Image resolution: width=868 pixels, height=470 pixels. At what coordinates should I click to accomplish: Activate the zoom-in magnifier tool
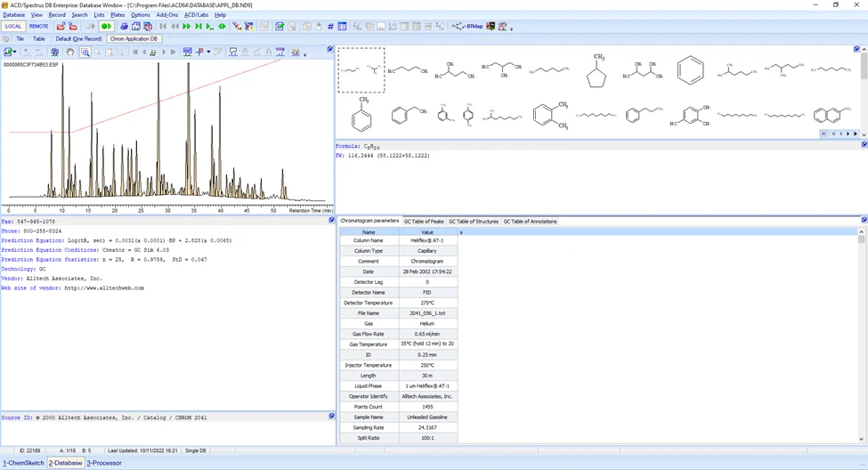tap(85, 52)
